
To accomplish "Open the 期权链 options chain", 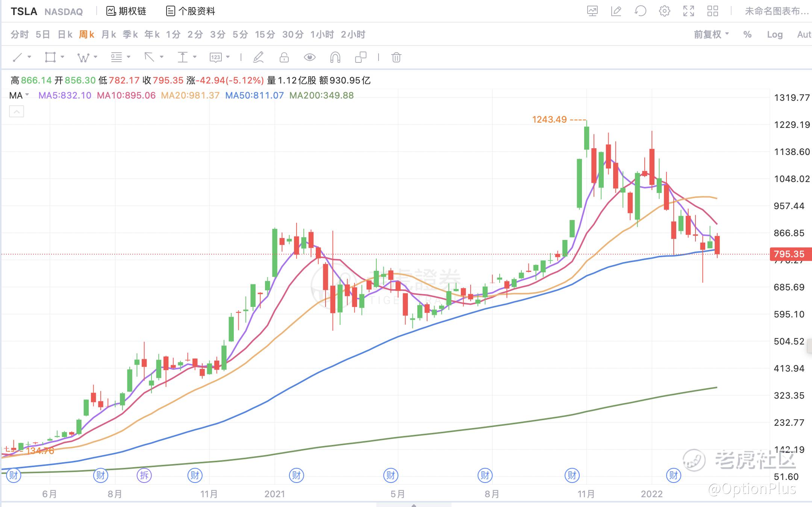I will pos(126,11).
